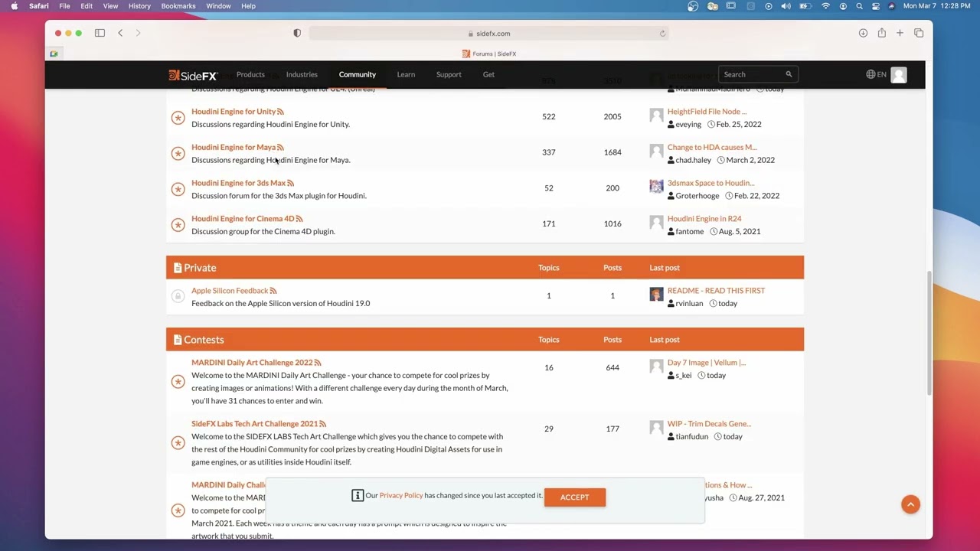Reload the sidefx.com page
980x551 pixels.
[x=662, y=34]
